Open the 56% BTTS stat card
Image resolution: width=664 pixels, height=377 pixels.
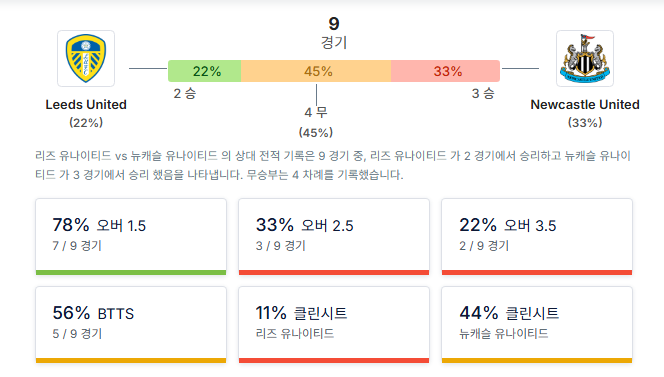click(131, 325)
